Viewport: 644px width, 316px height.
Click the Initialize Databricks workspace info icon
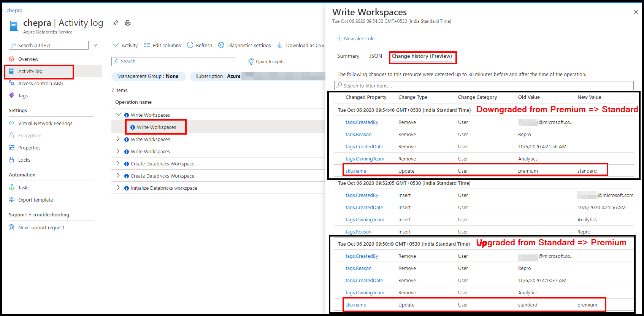[127, 188]
